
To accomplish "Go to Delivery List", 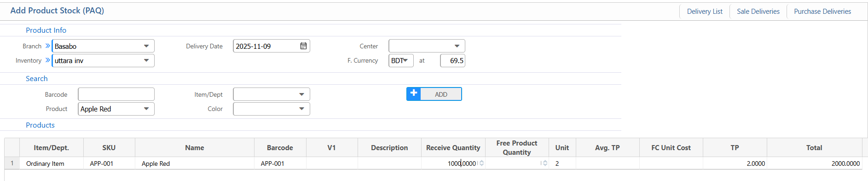I will [x=705, y=12].
